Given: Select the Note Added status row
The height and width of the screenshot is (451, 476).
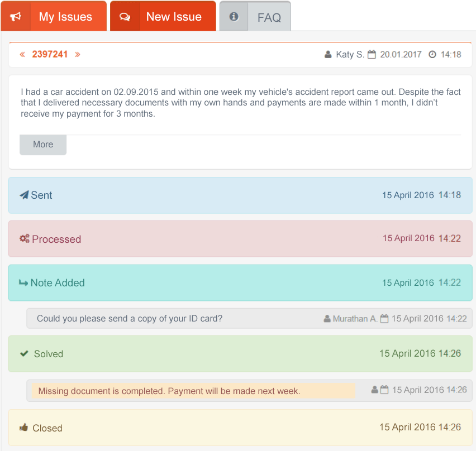Looking at the screenshot, I should [x=240, y=282].
